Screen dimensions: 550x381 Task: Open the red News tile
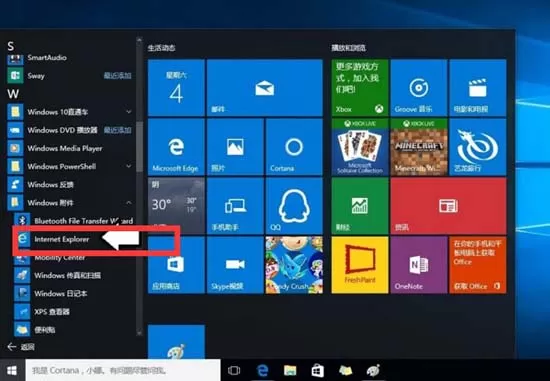[448, 206]
